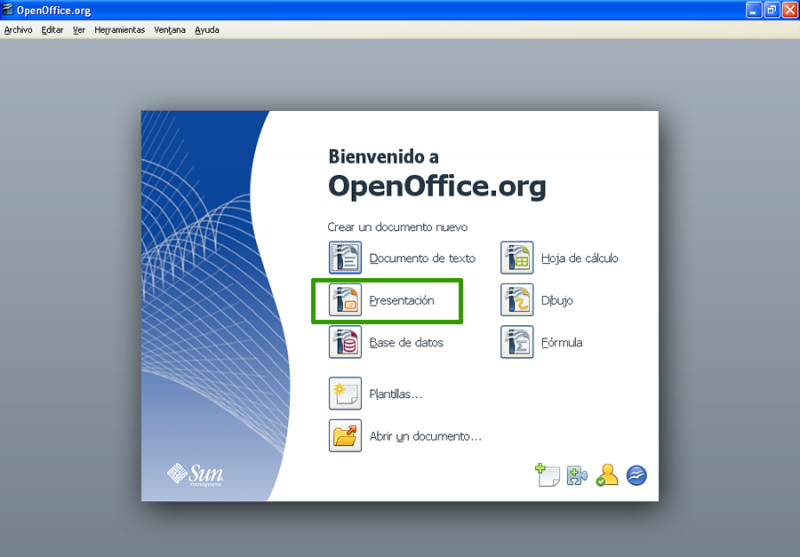This screenshot has height=557, width=800.
Task: Click the add extensions puzzle icon
Action: click(577, 475)
